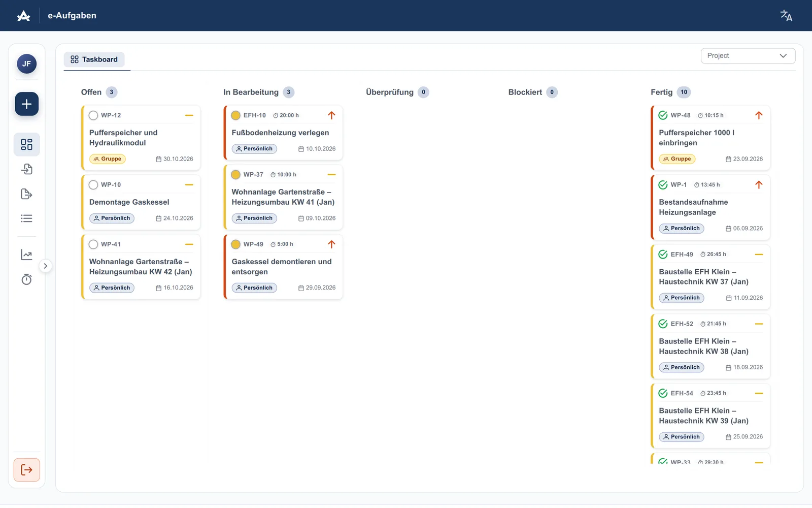Click the Offen column header
This screenshot has height=508, width=812.
coord(91,92)
